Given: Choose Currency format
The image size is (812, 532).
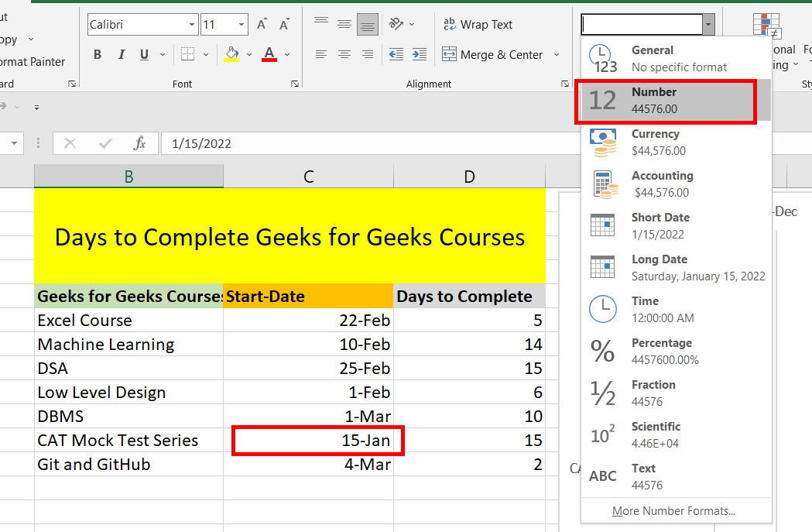Looking at the screenshot, I should pyautogui.click(x=677, y=142).
